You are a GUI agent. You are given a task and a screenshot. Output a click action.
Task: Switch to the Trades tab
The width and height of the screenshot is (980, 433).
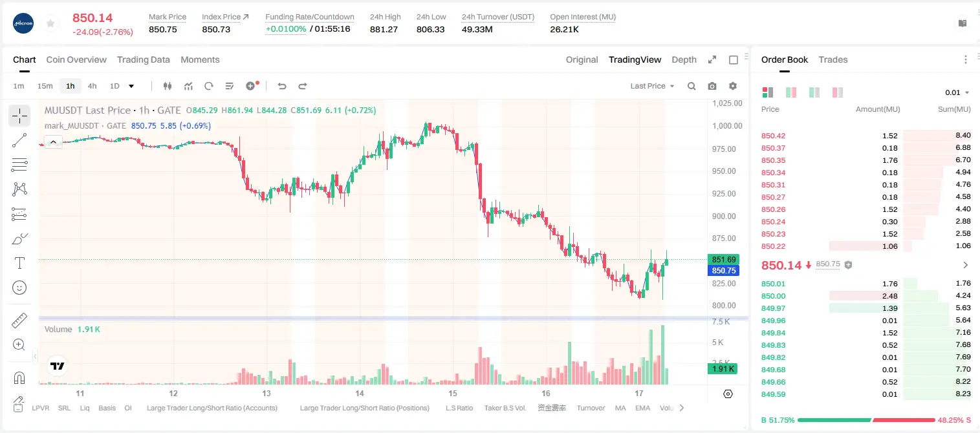click(x=833, y=59)
